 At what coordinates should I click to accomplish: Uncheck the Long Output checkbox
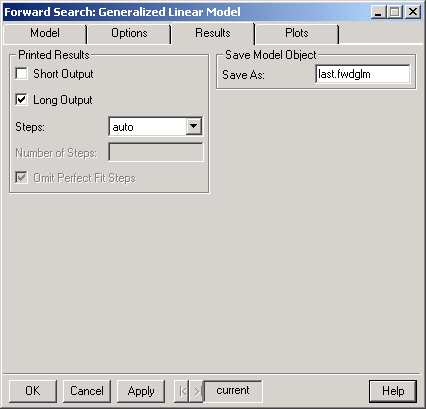[x=22, y=100]
